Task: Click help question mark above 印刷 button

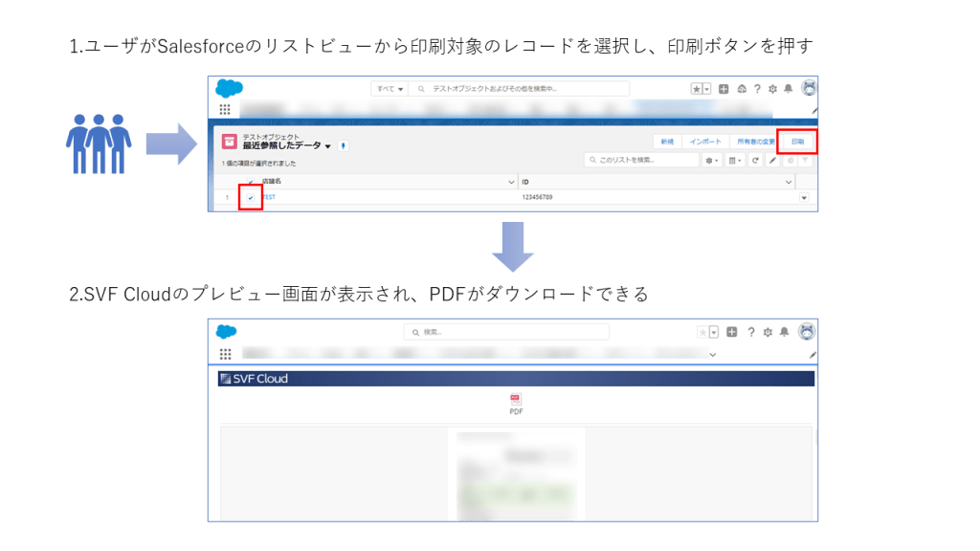Action: [x=756, y=88]
